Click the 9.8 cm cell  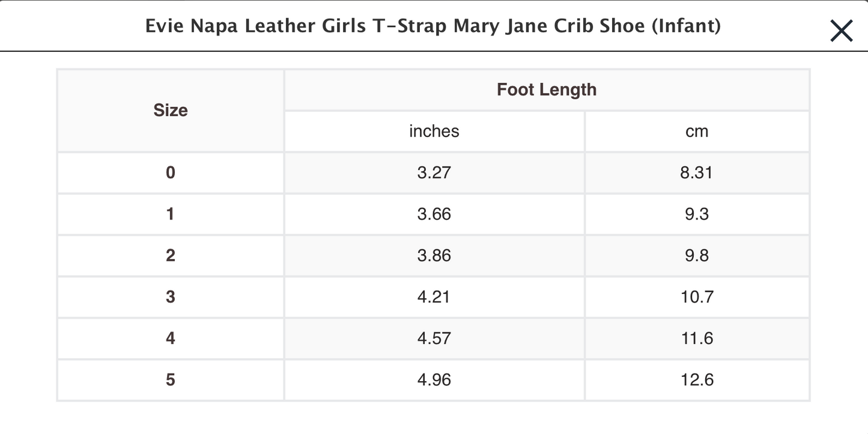(697, 255)
